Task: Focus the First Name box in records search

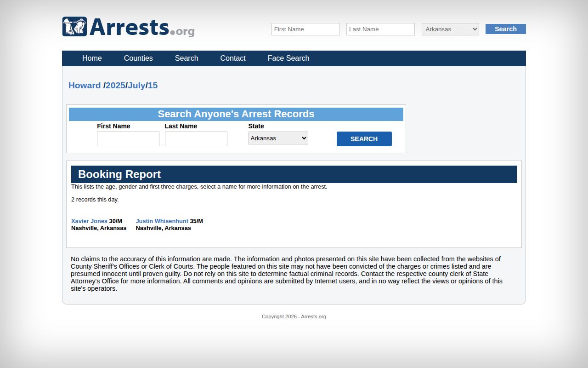Action: (x=128, y=139)
